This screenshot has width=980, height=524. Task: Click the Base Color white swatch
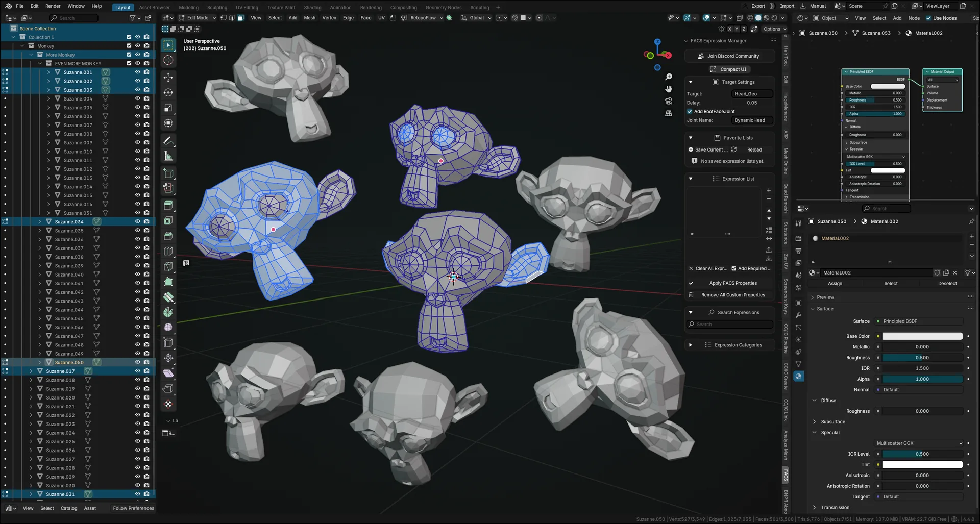click(x=922, y=336)
